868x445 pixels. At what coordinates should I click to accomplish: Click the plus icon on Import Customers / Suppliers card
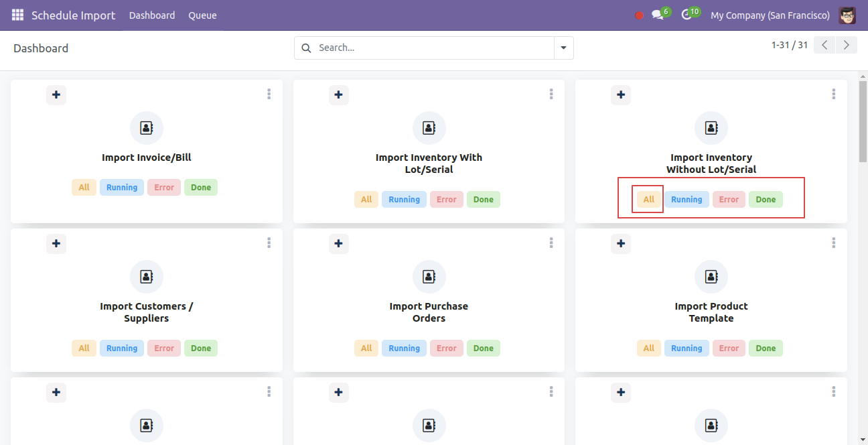point(56,243)
